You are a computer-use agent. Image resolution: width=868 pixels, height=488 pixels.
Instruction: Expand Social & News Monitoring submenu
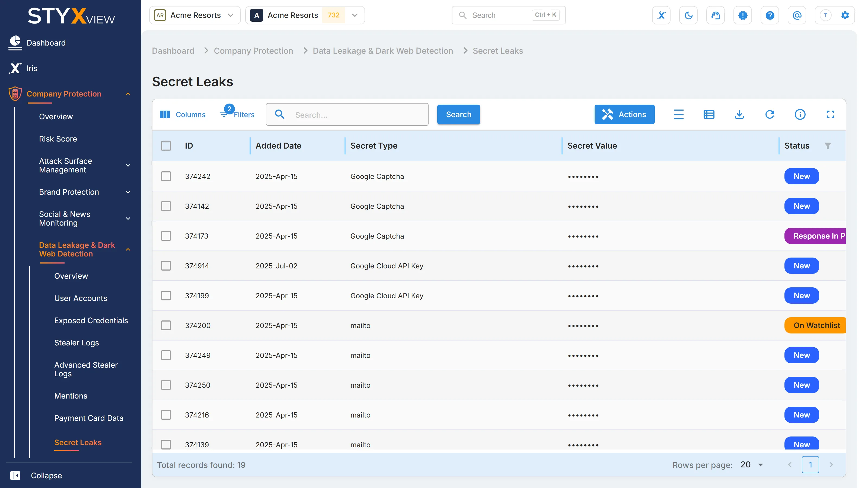click(x=128, y=219)
